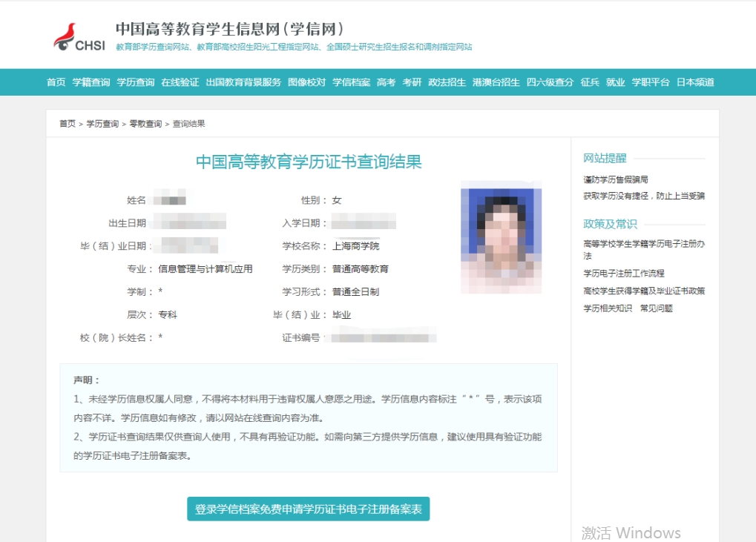Open 学历查询 in the navigation bar
Image resolution: width=756 pixels, height=542 pixels.
point(136,82)
